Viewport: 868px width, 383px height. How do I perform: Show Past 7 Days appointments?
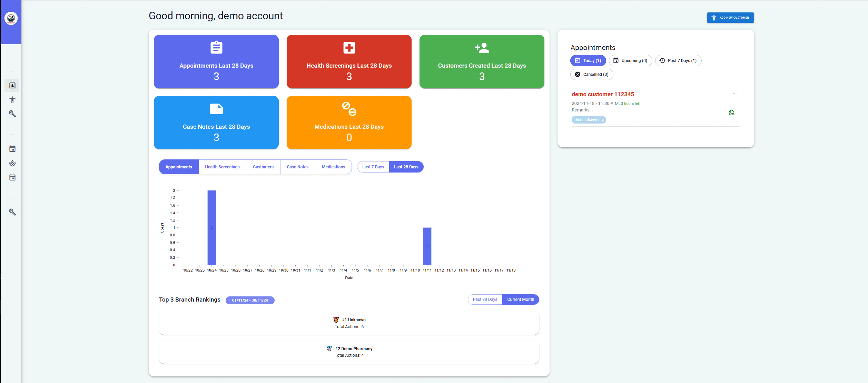tap(678, 60)
